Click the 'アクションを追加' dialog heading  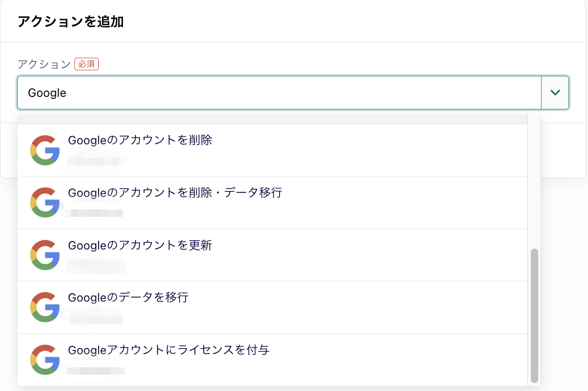click(70, 21)
